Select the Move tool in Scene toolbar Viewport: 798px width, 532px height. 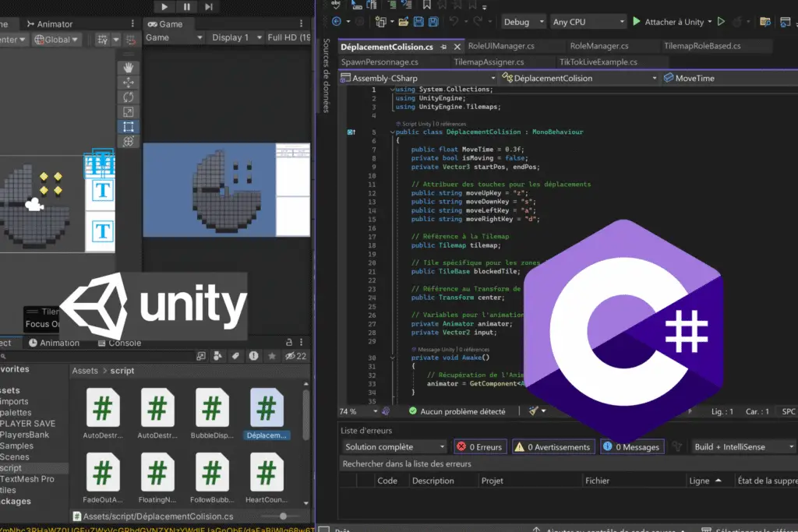[129, 83]
